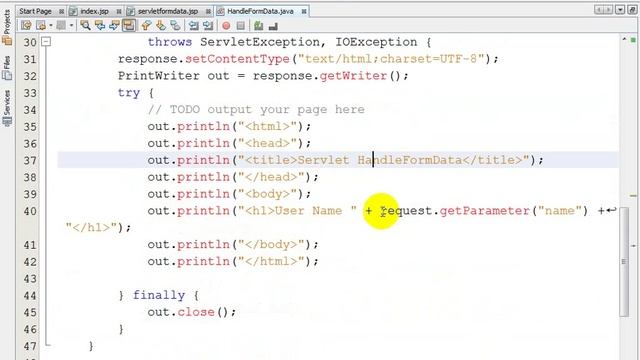Image resolution: width=640 pixels, height=360 pixels.
Task: Find the previous occurrence
Action: tap(100, 25)
